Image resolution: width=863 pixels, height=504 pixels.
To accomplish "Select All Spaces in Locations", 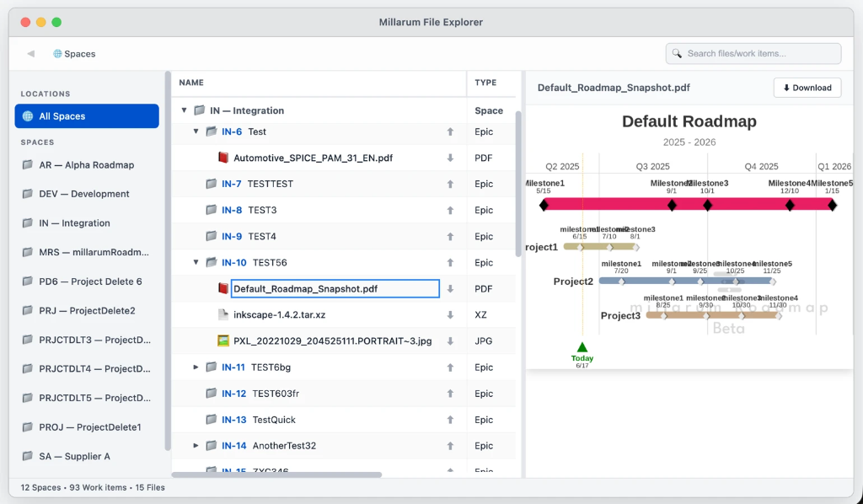I will 87,116.
